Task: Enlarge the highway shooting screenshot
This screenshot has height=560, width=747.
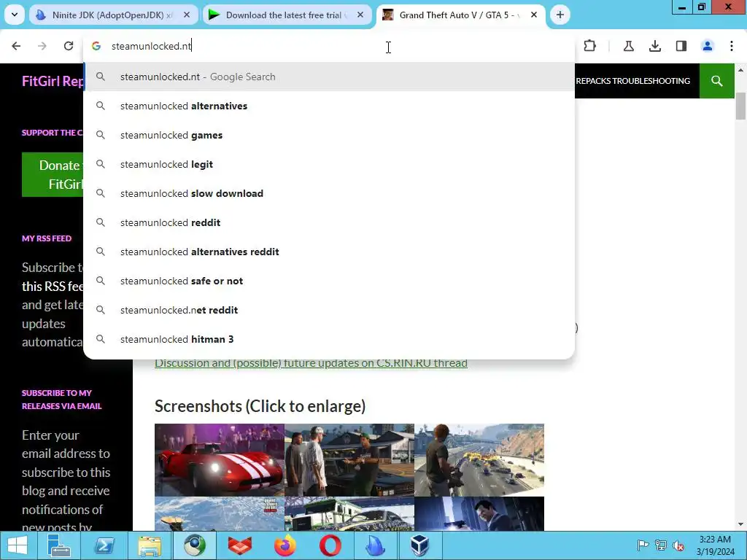Action: pyautogui.click(x=479, y=460)
